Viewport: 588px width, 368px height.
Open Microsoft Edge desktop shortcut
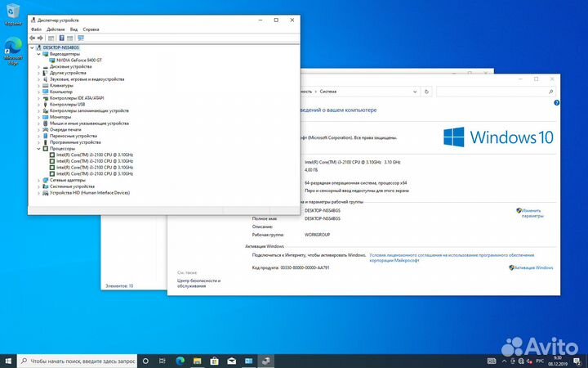point(13,49)
